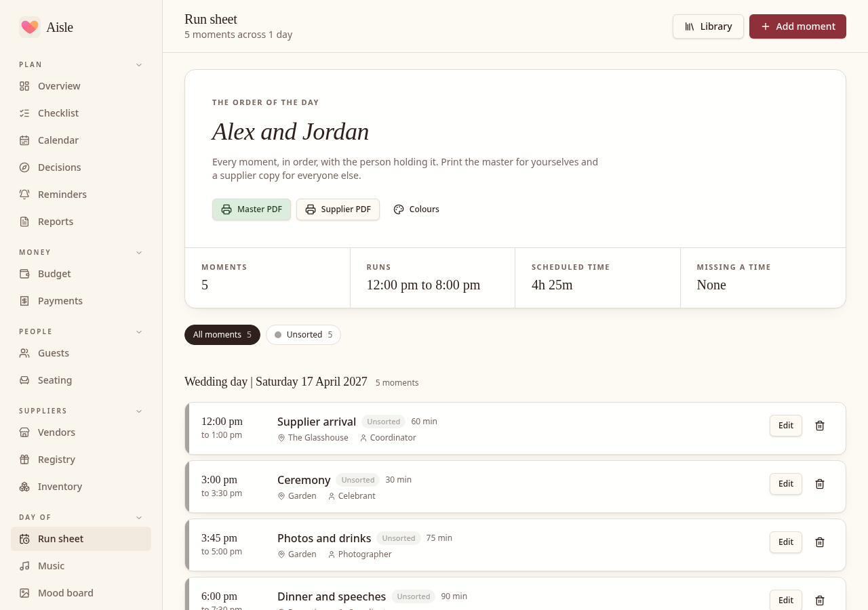This screenshot has height=610, width=868.
Task: Select Run sheet in the sidebar
Action: [x=81, y=539]
